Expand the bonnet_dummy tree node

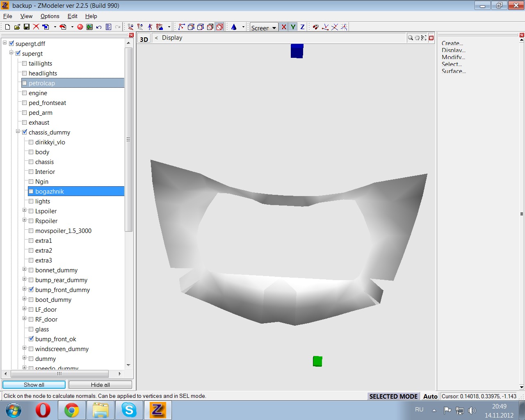pyautogui.click(x=25, y=269)
